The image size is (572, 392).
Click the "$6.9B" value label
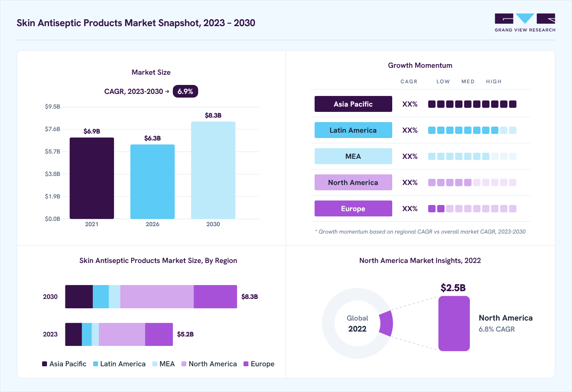92,131
